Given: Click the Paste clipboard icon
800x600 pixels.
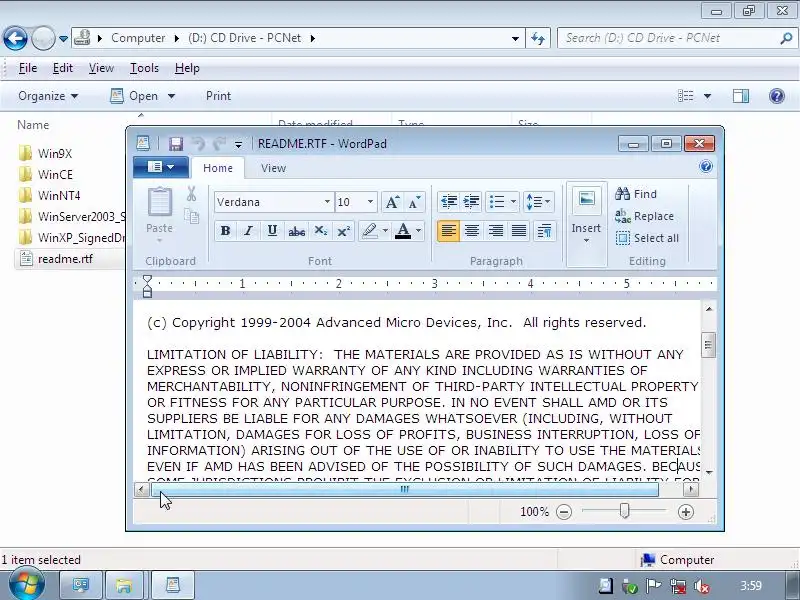Looking at the screenshot, I should pyautogui.click(x=160, y=202).
